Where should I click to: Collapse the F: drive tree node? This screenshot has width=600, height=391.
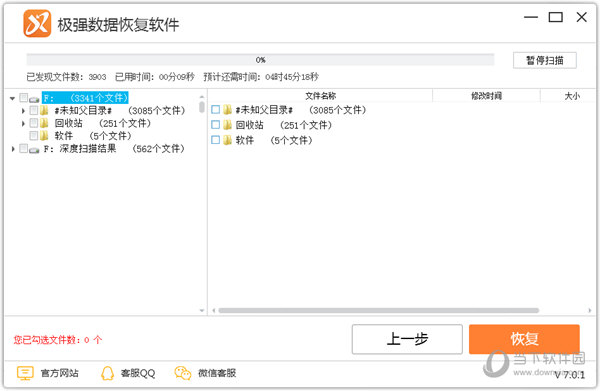pos(13,99)
